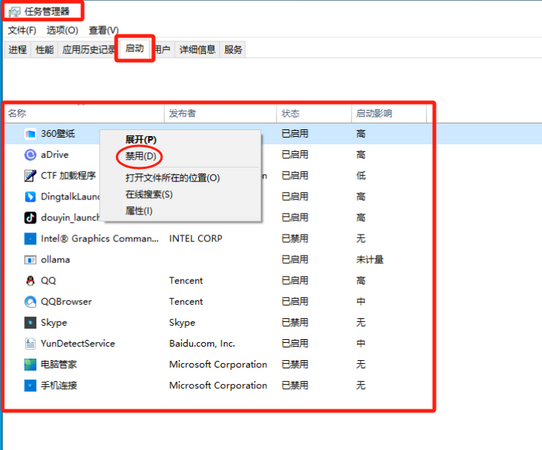Open the 选项(O) menu

pyautogui.click(x=62, y=30)
